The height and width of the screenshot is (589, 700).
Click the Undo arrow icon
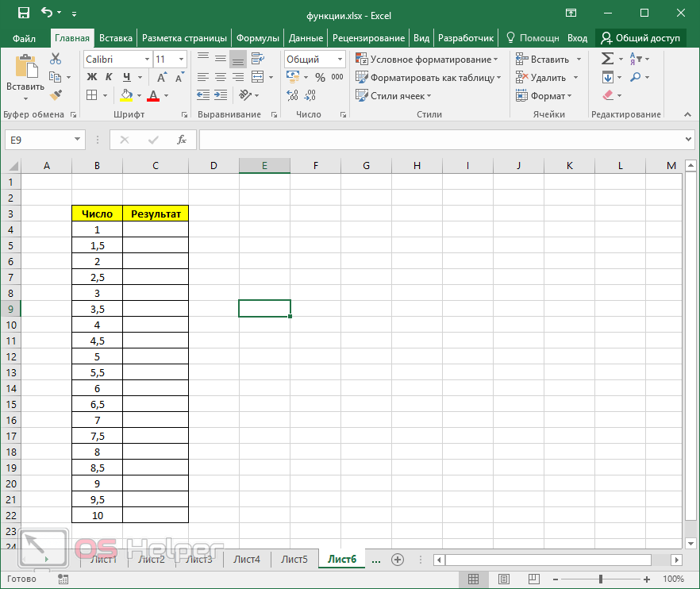point(47,12)
